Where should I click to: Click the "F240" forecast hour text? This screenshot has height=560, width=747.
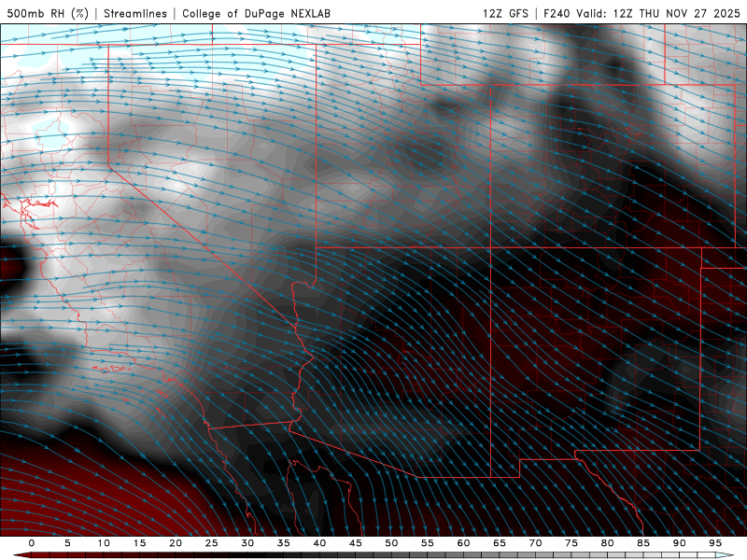557,13
